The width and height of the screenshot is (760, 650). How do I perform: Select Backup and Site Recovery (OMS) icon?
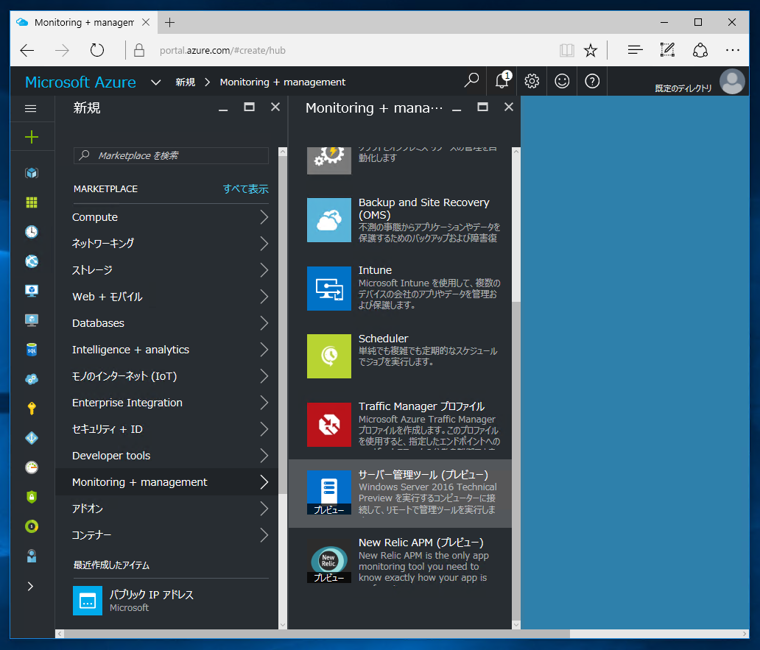pyautogui.click(x=329, y=220)
